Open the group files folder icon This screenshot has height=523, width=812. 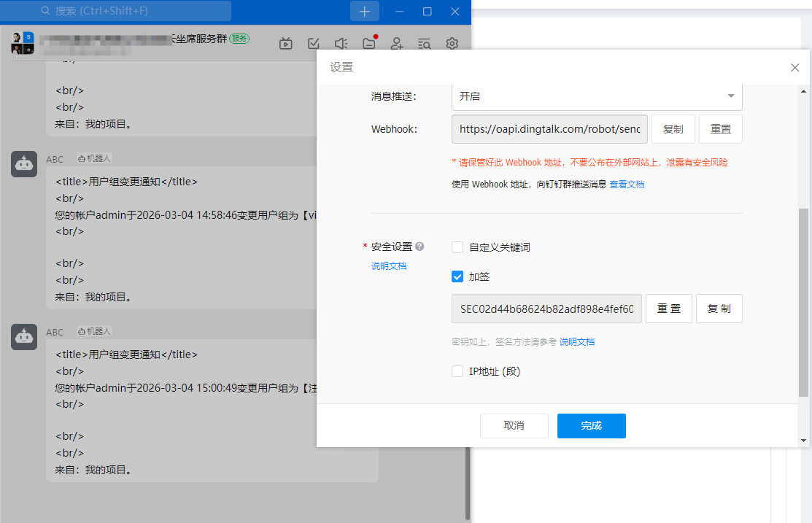click(x=369, y=44)
